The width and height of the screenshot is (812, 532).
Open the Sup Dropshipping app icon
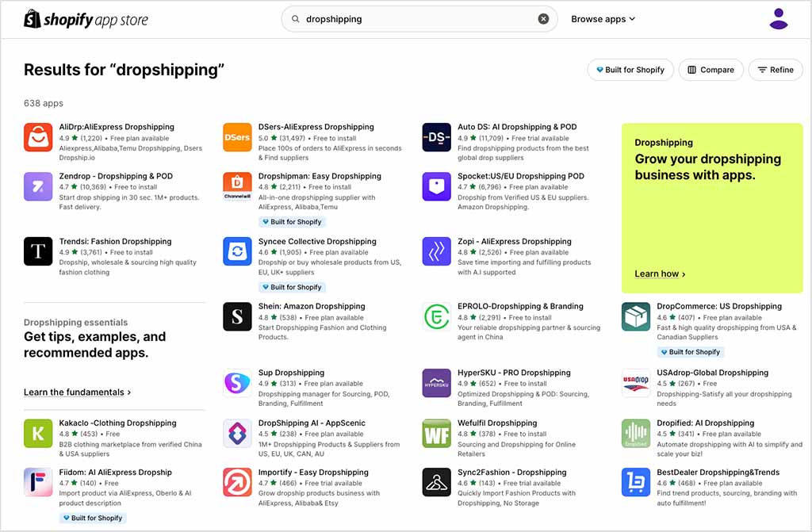click(237, 383)
